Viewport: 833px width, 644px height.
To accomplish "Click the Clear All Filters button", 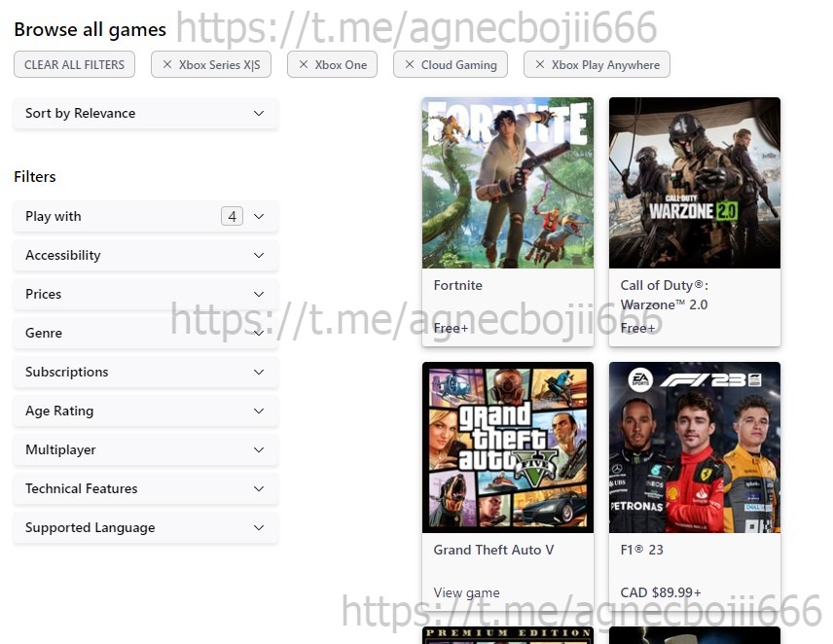I will 74,65.
